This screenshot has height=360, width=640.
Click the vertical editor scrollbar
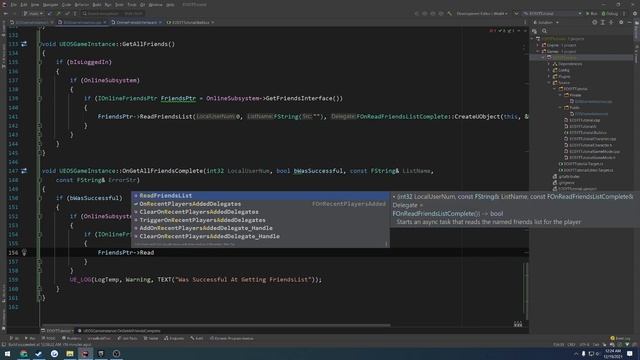526,292
